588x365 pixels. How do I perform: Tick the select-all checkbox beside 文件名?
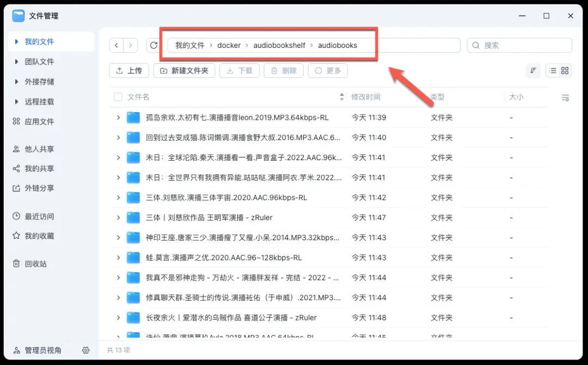pyautogui.click(x=118, y=97)
